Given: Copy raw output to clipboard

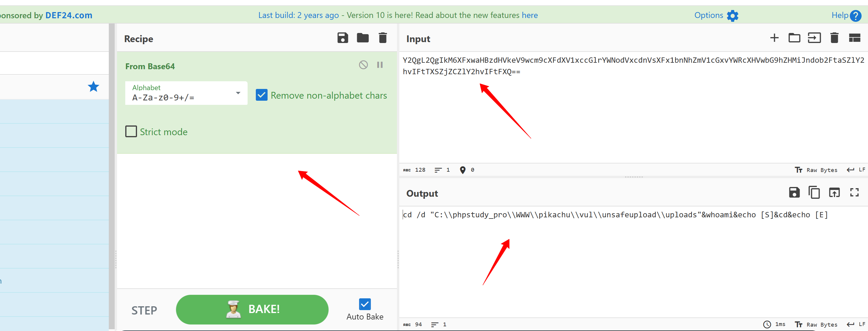Looking at the screenshot, I should pyautogui.click(x=814, y=193).
